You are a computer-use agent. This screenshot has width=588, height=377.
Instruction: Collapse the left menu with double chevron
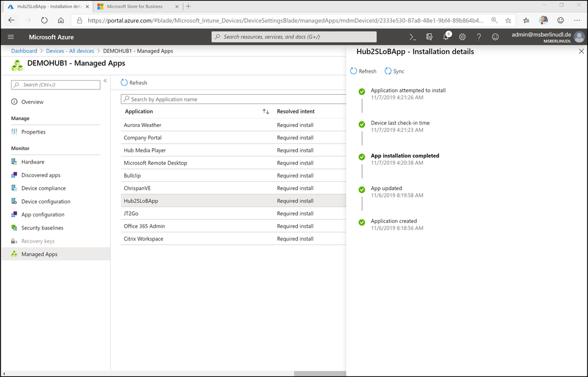coord(105,81)
